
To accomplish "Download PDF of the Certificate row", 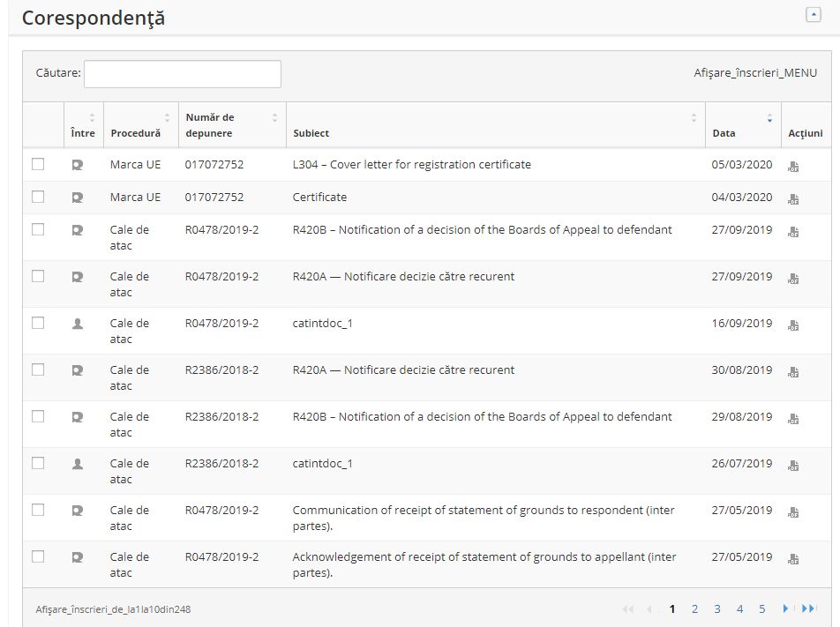I will [x=793, y=198].
